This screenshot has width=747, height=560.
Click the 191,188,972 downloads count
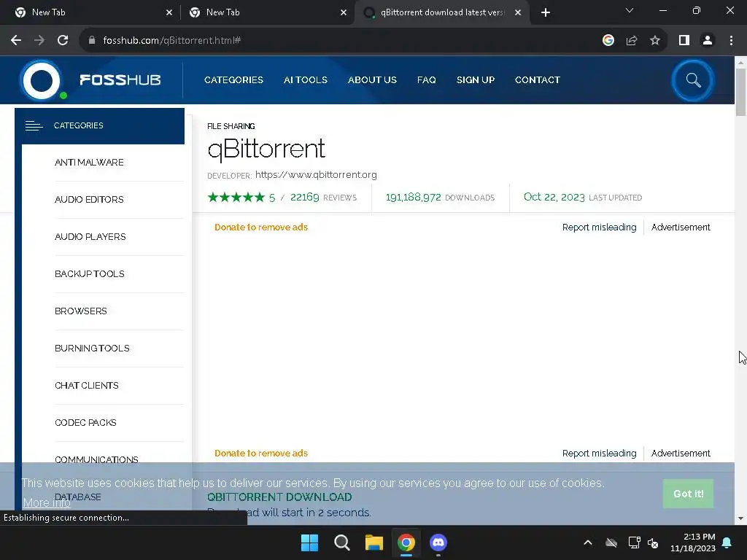point(413,197)
